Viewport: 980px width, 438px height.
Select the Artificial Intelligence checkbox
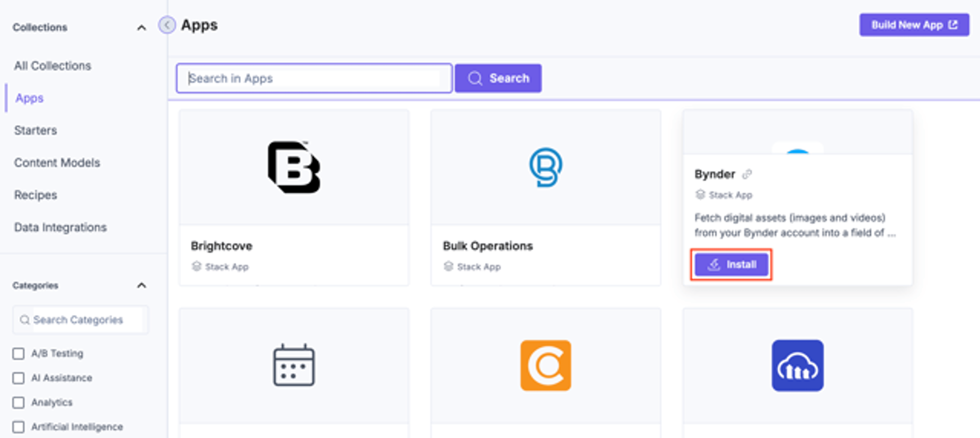(x=18, y=427)
